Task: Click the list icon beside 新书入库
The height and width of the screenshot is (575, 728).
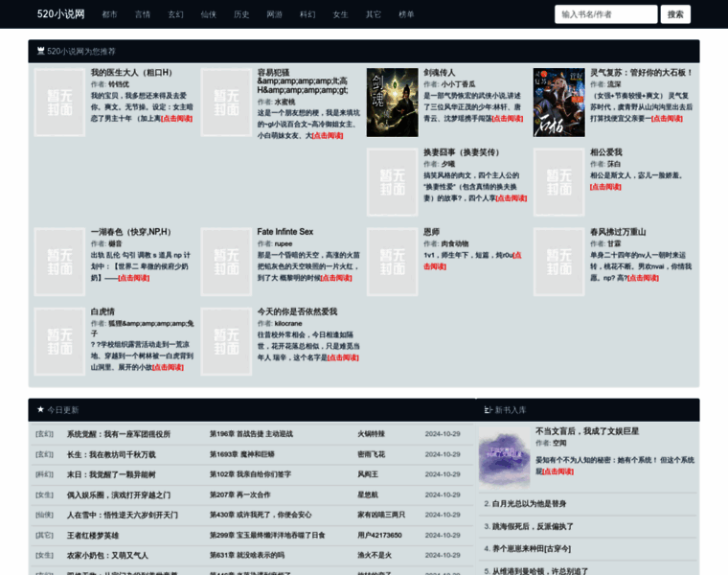Action: (x=488, y=409)
